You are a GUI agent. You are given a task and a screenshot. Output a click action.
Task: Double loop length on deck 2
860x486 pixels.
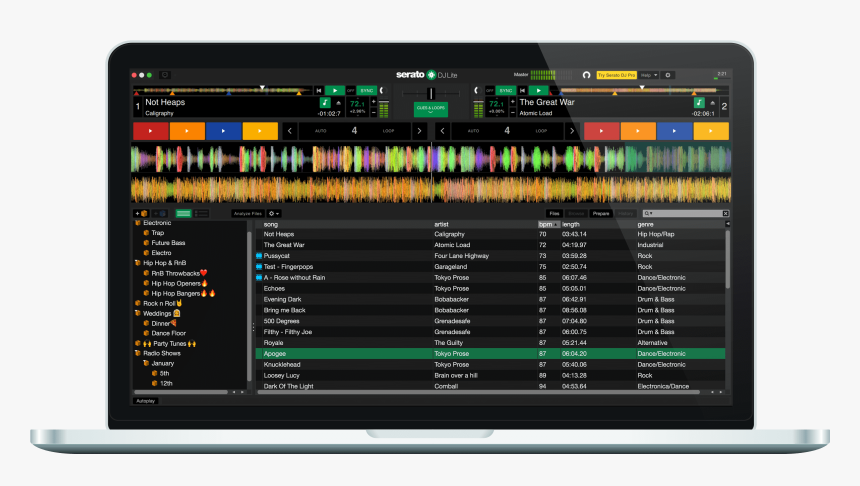572,131
